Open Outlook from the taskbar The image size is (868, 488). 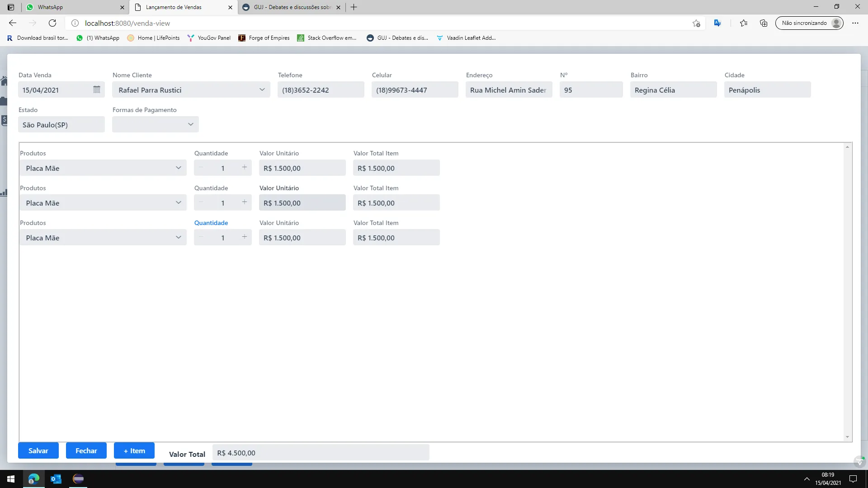pos(56,479)
